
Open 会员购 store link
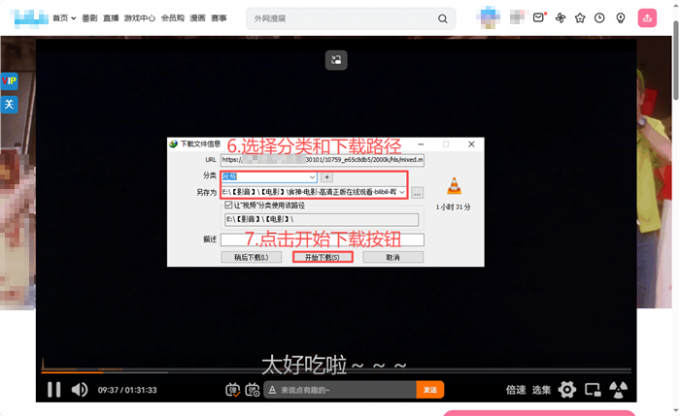173,18
